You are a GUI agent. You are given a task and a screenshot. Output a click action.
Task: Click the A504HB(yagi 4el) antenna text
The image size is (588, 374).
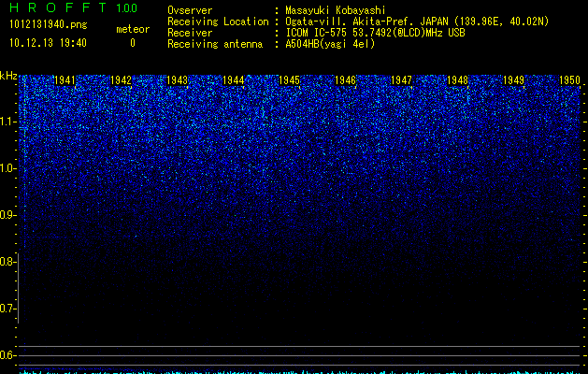coord(330,44)
